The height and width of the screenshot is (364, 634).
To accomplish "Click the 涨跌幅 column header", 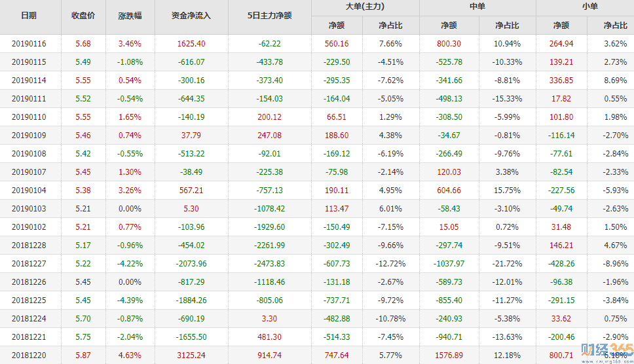I will (x=130, y=16).
